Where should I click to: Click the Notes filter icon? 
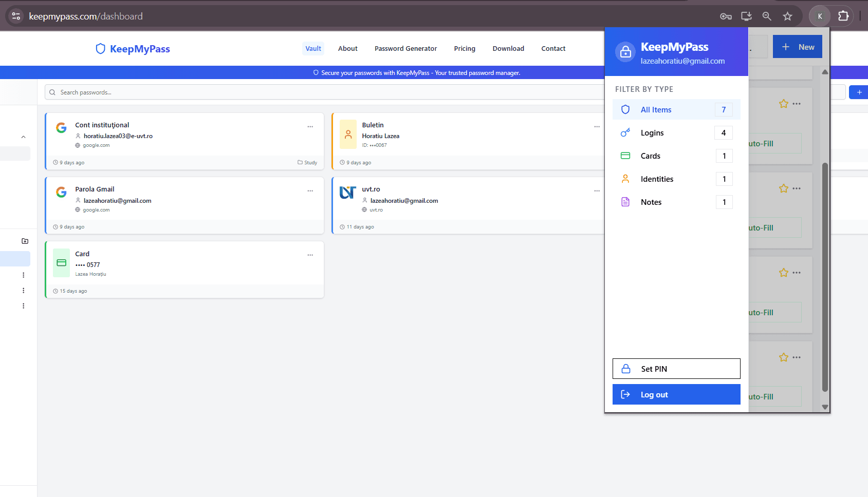pos(625,202)
